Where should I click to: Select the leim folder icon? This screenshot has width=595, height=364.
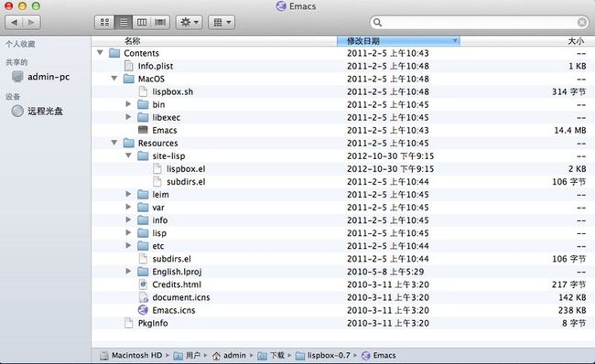click(x=143, y=195)
